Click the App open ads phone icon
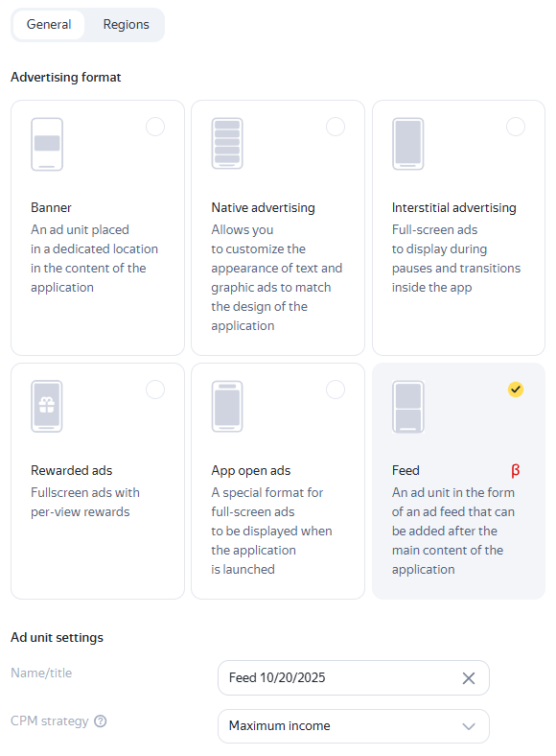This screenshot has width=556, height=756. [x=227, y=407]
